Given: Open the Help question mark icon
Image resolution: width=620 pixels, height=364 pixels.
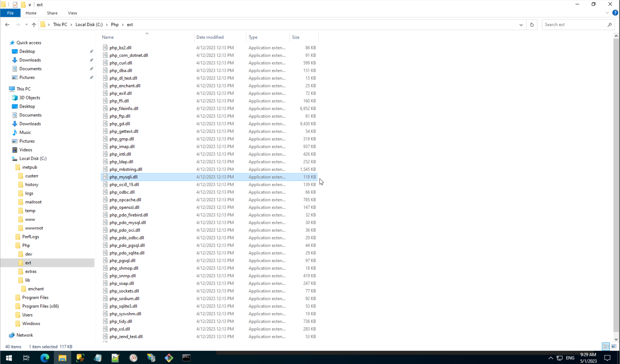Looking at the screenshot, I should pyautogui.click(x=615, y=13).
